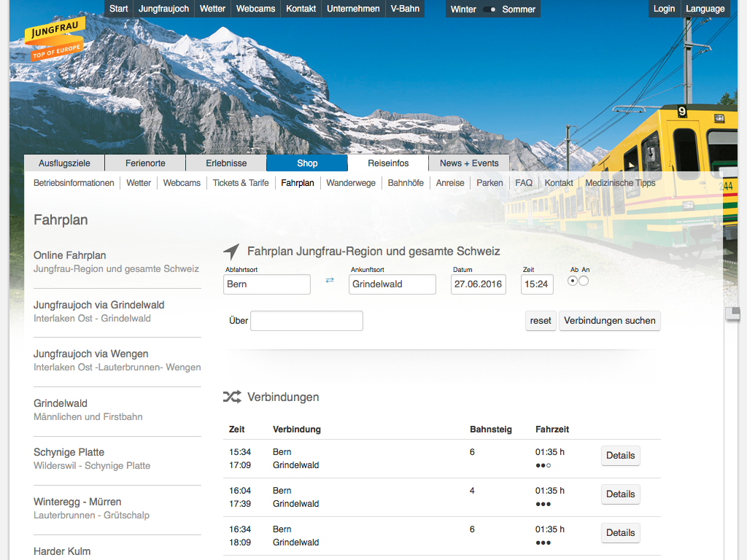
Task: Open Webcams in the top navigation bar
Action: tap(256, 9)
